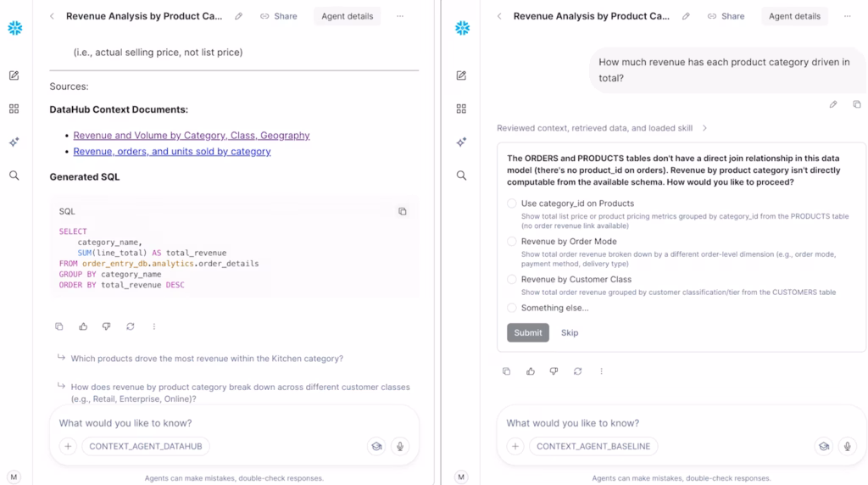Skip the clarification question
868x485 pixels.
click(570, 332)
